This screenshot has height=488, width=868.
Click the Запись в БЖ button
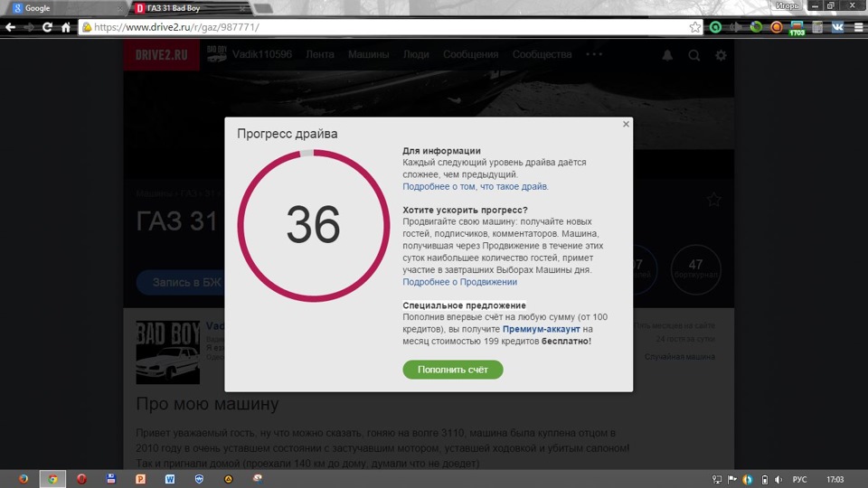point(181,282)
